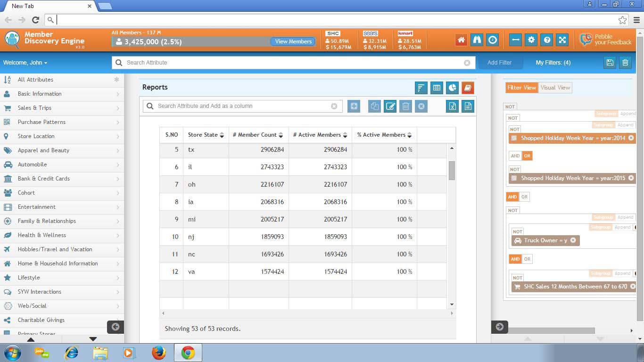Click the Add Filter button
The image size is (644, 362).
coord(499,63)
